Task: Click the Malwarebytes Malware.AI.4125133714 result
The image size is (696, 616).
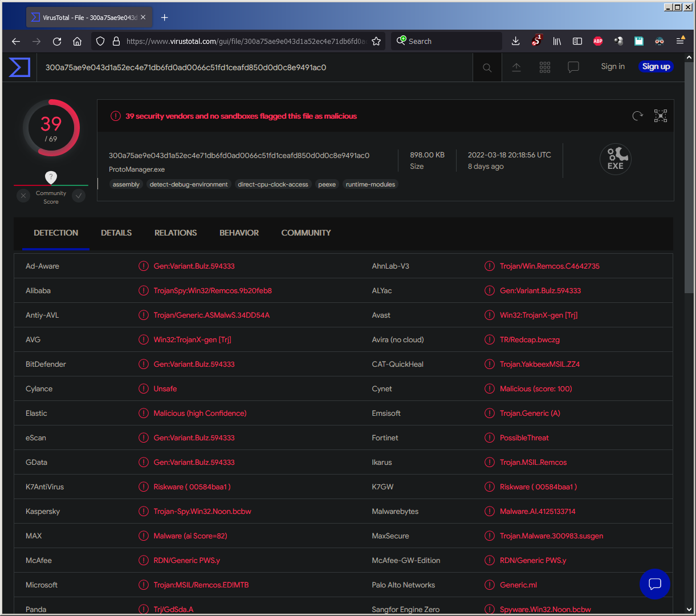Action: (x=538, y=512)
